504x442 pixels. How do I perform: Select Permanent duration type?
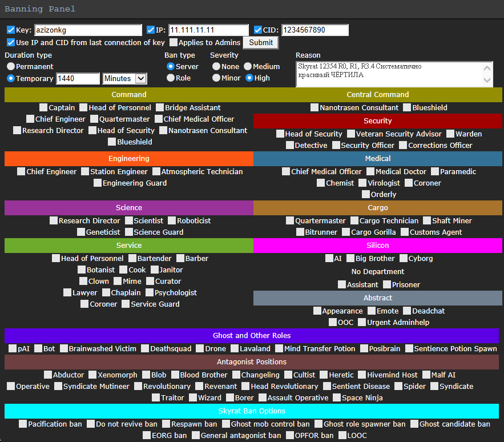[11, 66]
